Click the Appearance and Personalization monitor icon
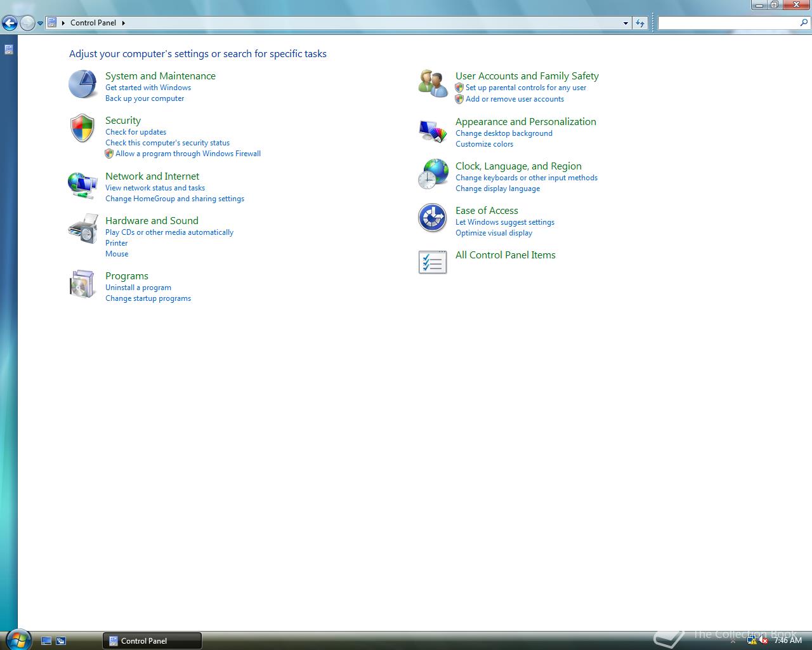This screenshot has width=812, height=650. tap(433, 130)
